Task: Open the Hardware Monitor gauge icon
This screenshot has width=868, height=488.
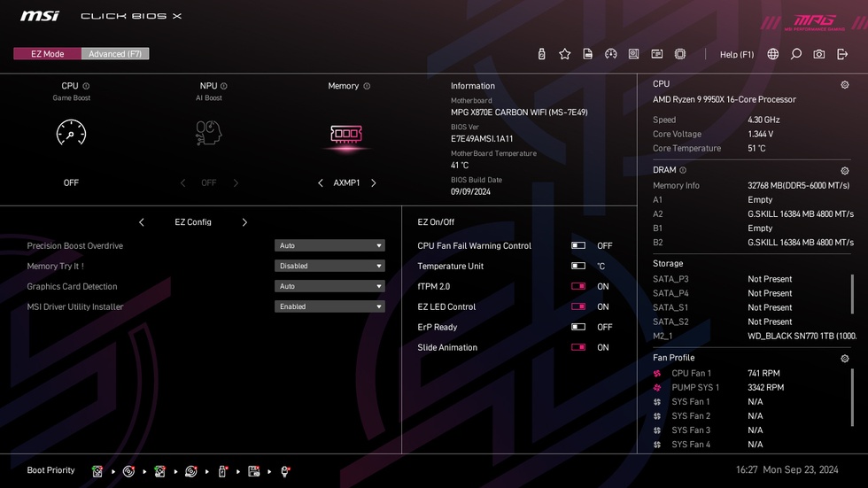Action: 610,54
